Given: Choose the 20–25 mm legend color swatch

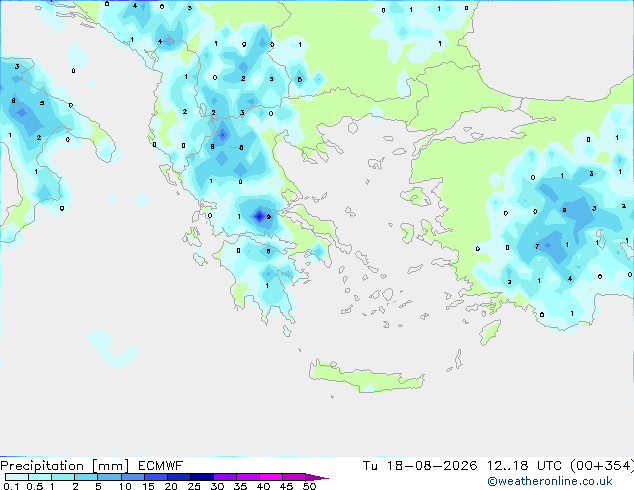Looking at the screenshot, I should 179,477.
